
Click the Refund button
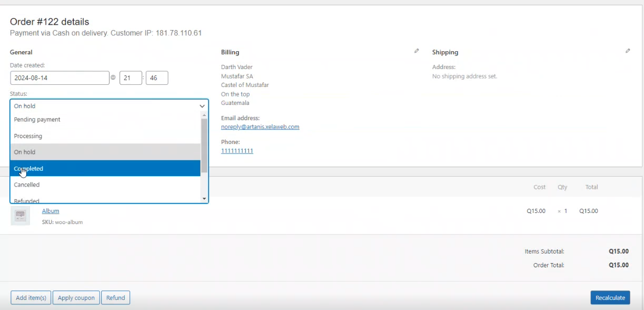[x=116, y=298]
